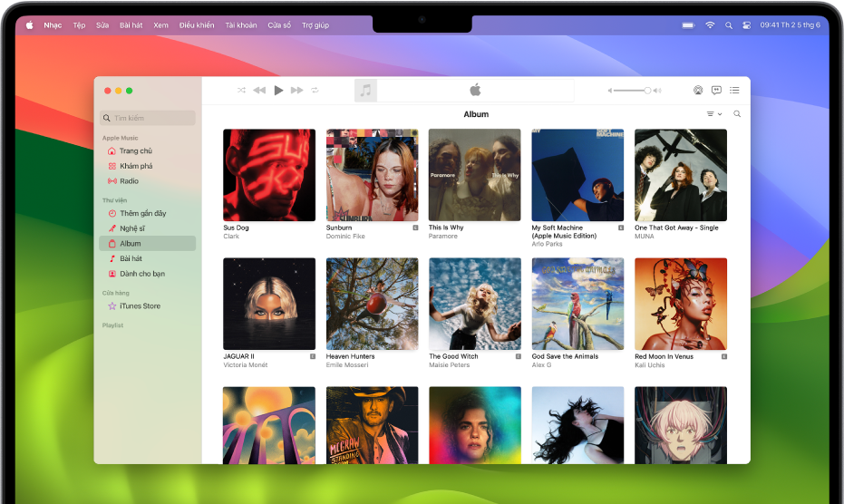844x504 pixels.
Task: Click the Nghệ sĩ microphone icon
Action: [x=112, y=228]
